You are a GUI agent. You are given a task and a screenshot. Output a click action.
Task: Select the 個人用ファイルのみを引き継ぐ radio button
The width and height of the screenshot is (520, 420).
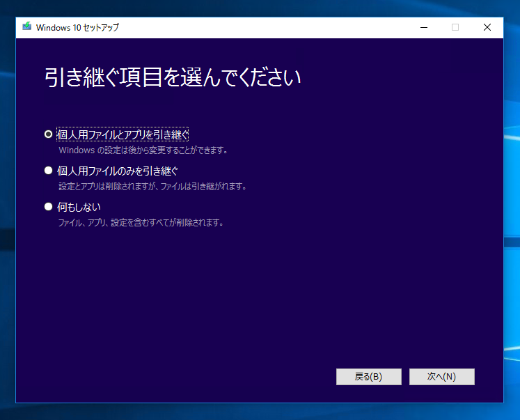49,171
